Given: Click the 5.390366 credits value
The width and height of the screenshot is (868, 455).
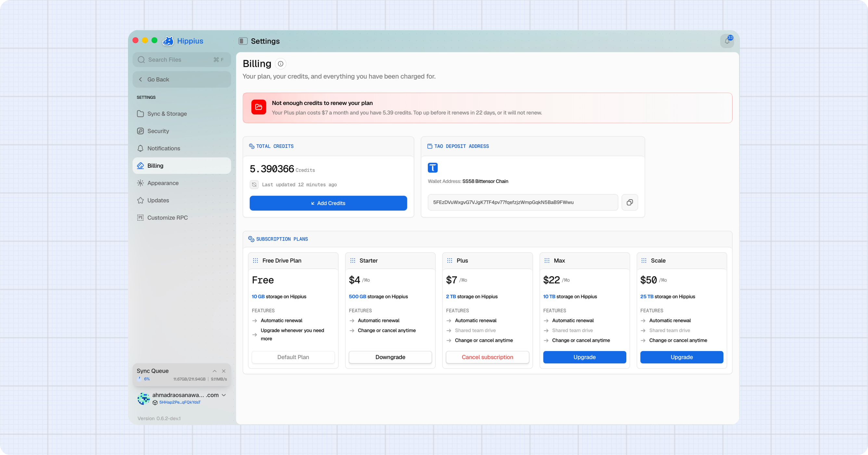Looking at the screenshot, I should 272,169.
